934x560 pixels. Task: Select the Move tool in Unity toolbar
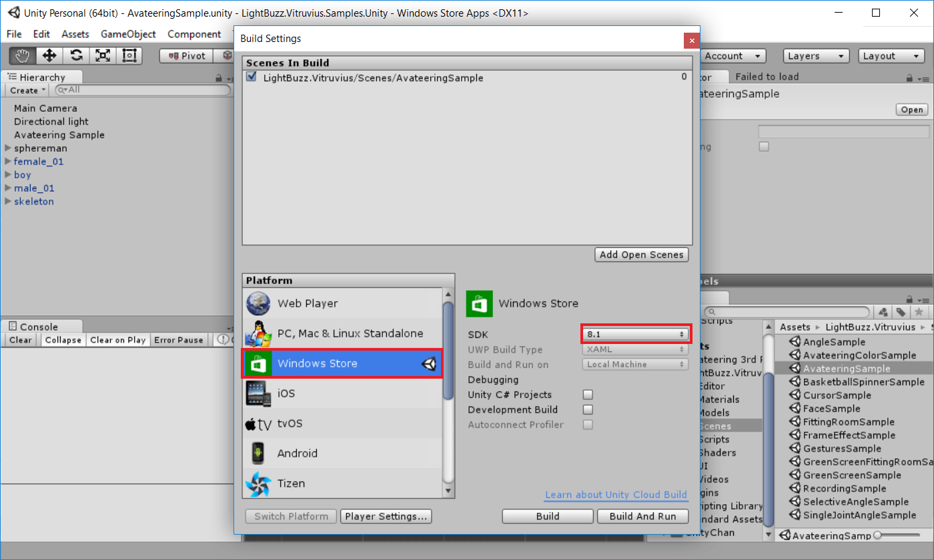[x=49, y=56]
